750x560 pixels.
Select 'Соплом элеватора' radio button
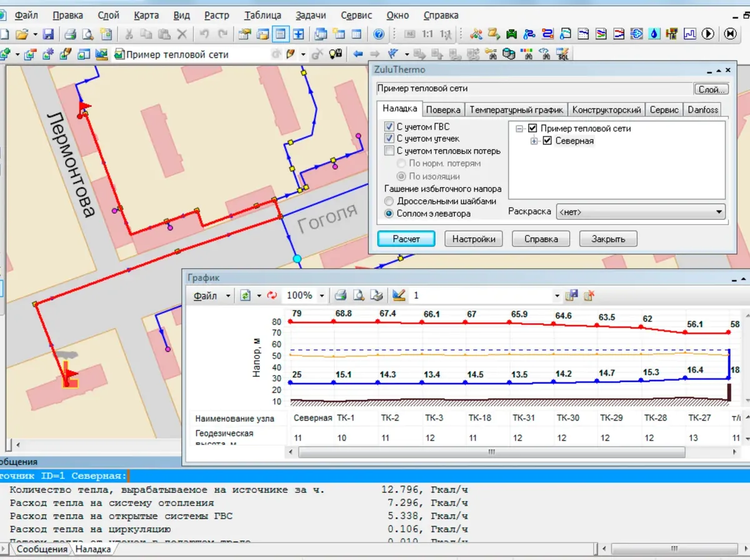(x=389, y=213)
